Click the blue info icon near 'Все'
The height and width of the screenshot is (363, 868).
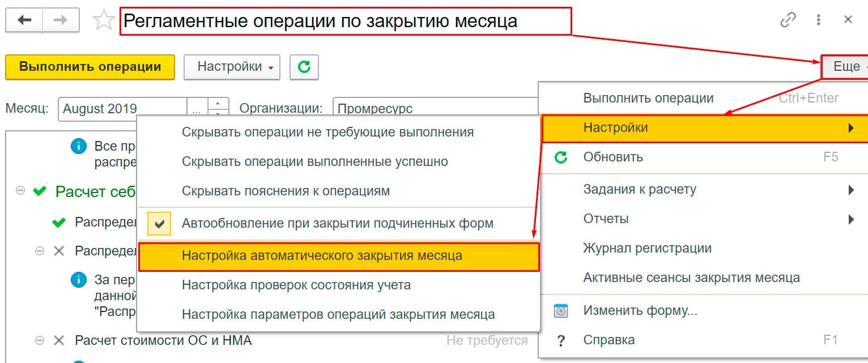coord(79,147)
